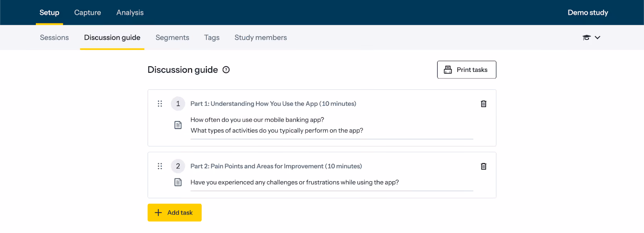Viewport: 644px width, 233px height.
Task: Click the notes document icon in task 2
Action: (178, 182)
